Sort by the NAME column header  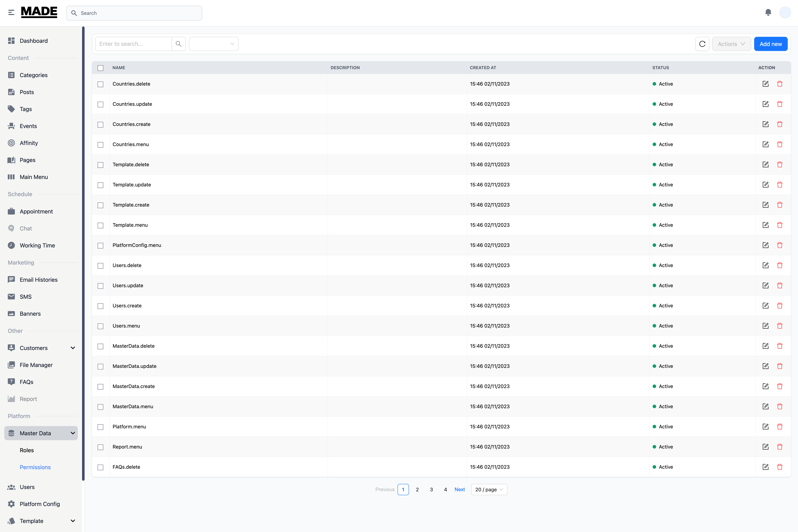tap(119, 68)
